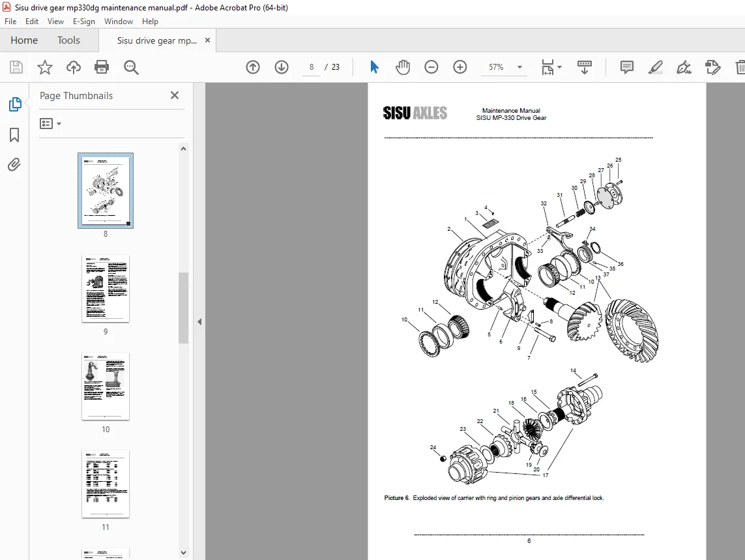Open the E-Sign menu
This screenshot has width=745, height=560.
point(83,22)
